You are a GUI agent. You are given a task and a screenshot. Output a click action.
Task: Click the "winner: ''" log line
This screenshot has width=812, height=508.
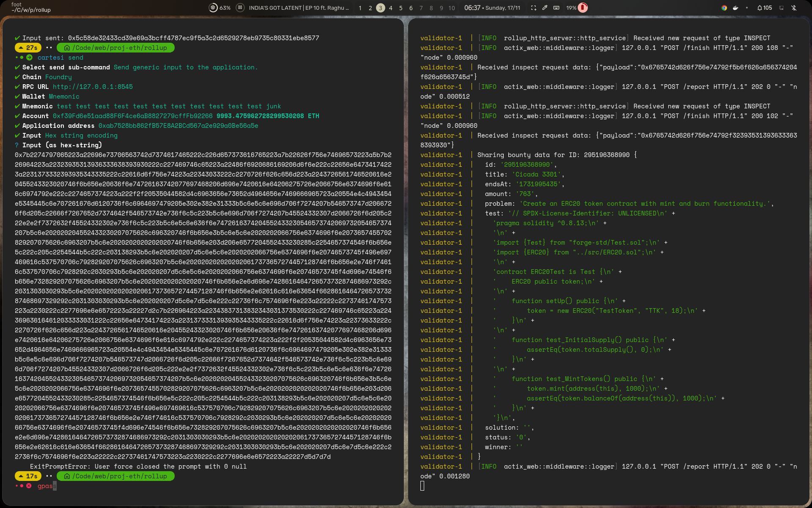[x=504, y=447]
